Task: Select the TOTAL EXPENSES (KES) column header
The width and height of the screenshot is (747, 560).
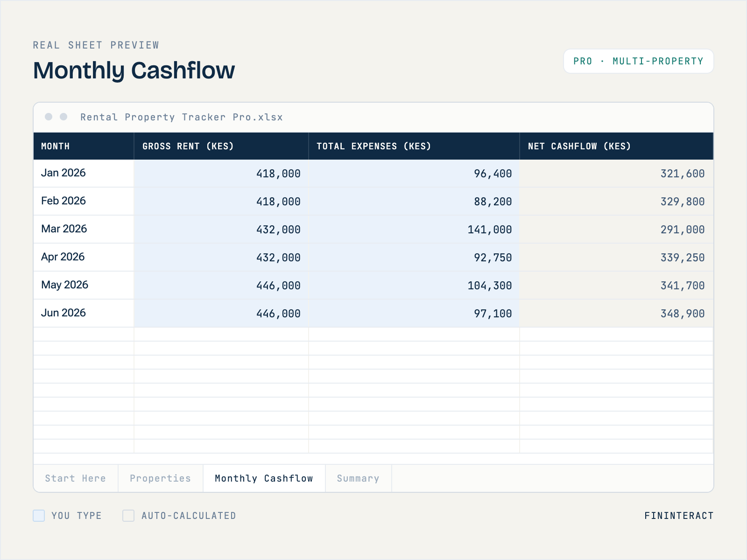Action: click(x=414, y=146)
